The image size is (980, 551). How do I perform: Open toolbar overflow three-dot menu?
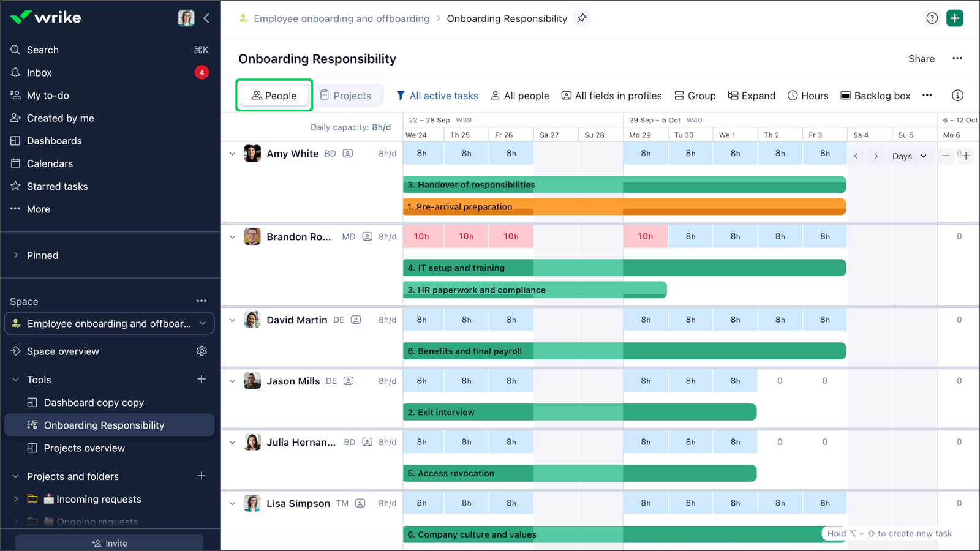click(927, 95)
